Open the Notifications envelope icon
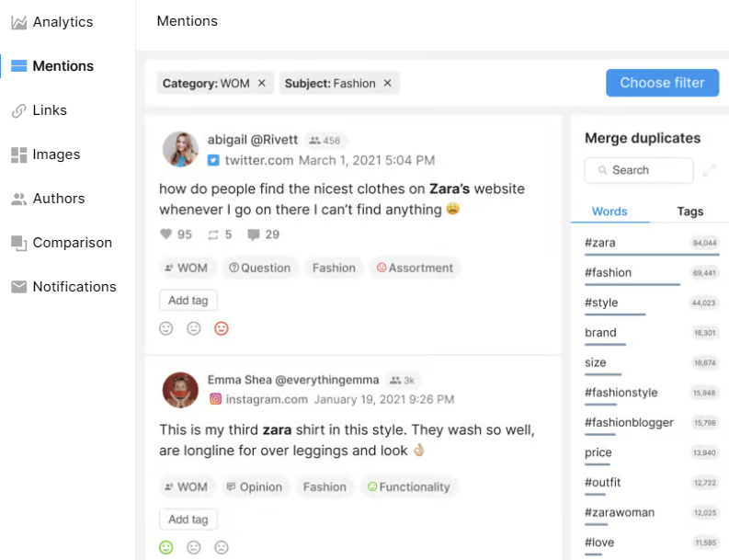The height and width of the screenshot is (560, 729). pyautogui.click(x=18, y=287)
